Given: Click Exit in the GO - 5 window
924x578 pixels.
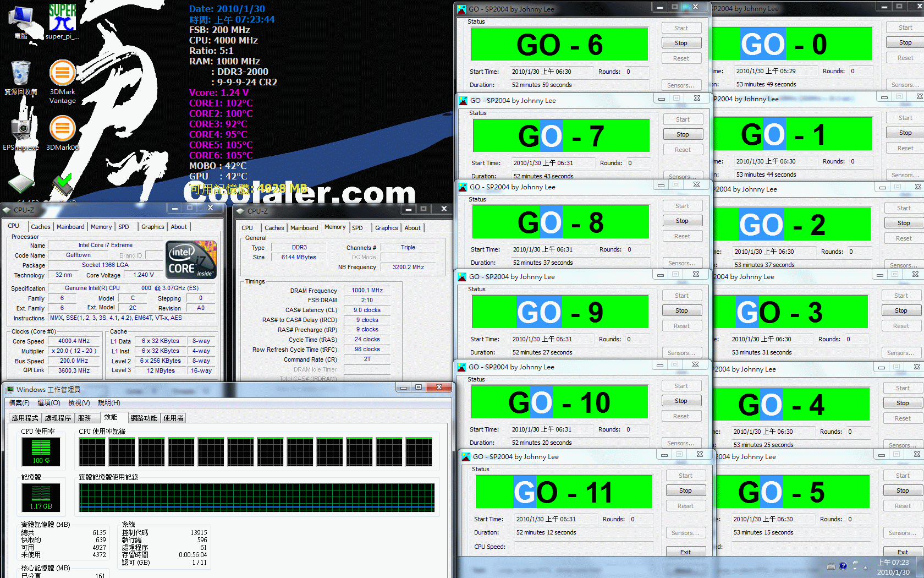Looking at the screenshot, I should click(903, 552).
